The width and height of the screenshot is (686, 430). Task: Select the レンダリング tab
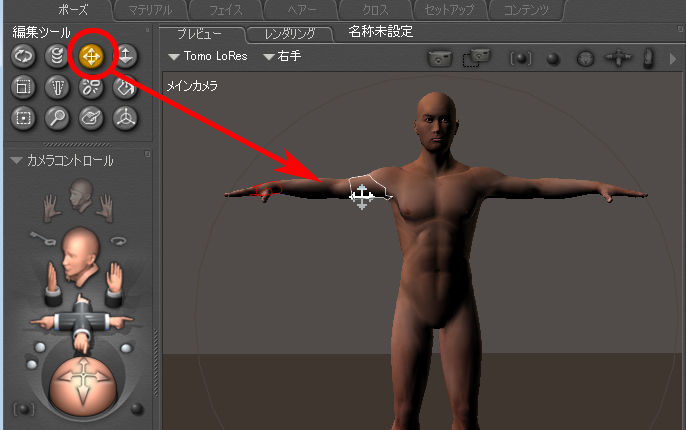pos(290,34)
